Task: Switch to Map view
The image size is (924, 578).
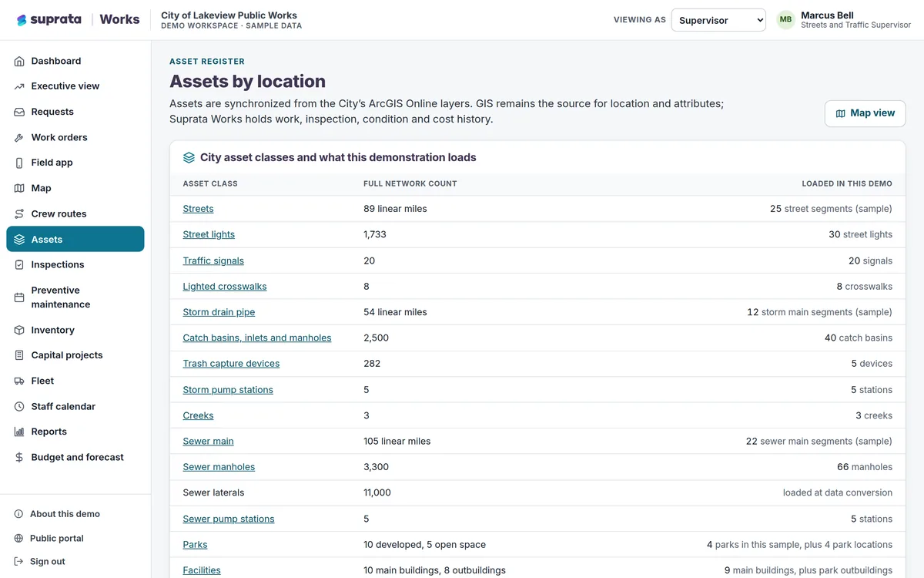Action: coord(865,113)
